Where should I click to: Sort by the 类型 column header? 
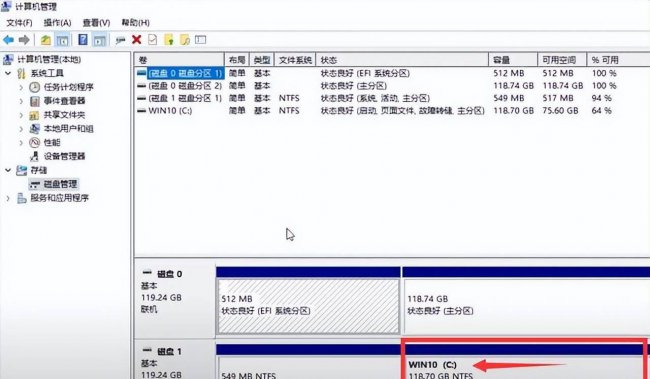coord(262,60)
